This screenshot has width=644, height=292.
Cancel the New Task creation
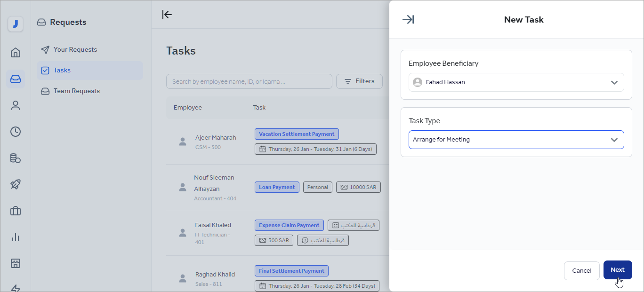coord(581,270)
